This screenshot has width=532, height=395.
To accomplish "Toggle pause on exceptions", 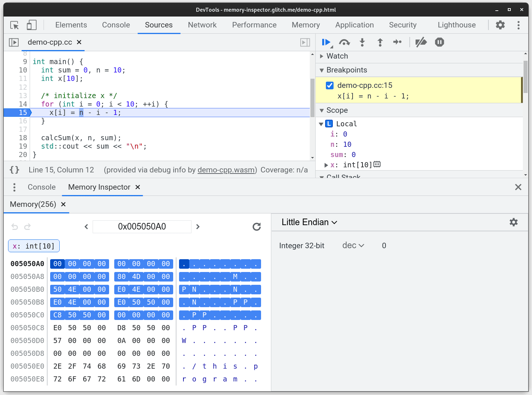I will (x=439, y=42).
